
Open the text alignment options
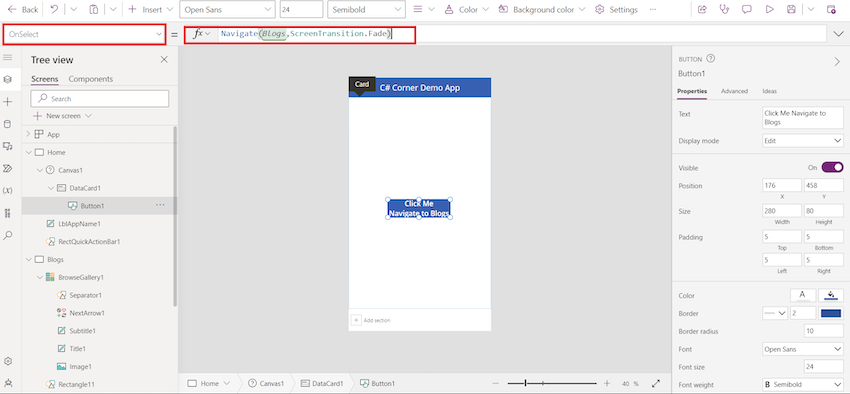[x=423, y=10]
